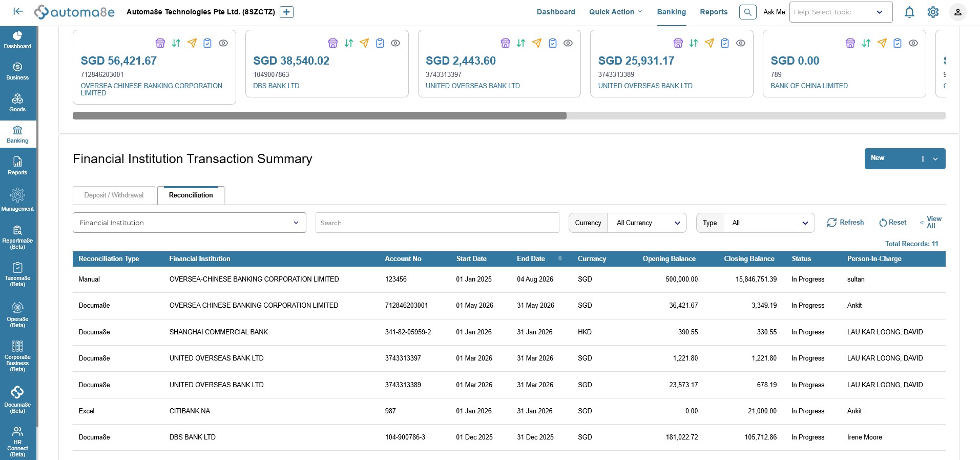This screenshot has width=980, height=460.
Task: Open OVERSEA CHINESE BANKING CORPORATION card link
Action: tap(152, 89)
